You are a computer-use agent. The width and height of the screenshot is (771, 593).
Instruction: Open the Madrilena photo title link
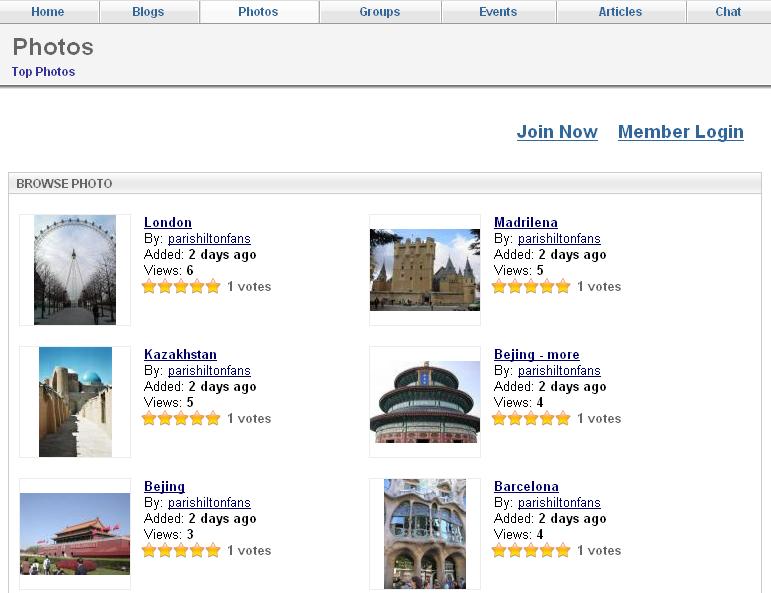pos(526,222)
